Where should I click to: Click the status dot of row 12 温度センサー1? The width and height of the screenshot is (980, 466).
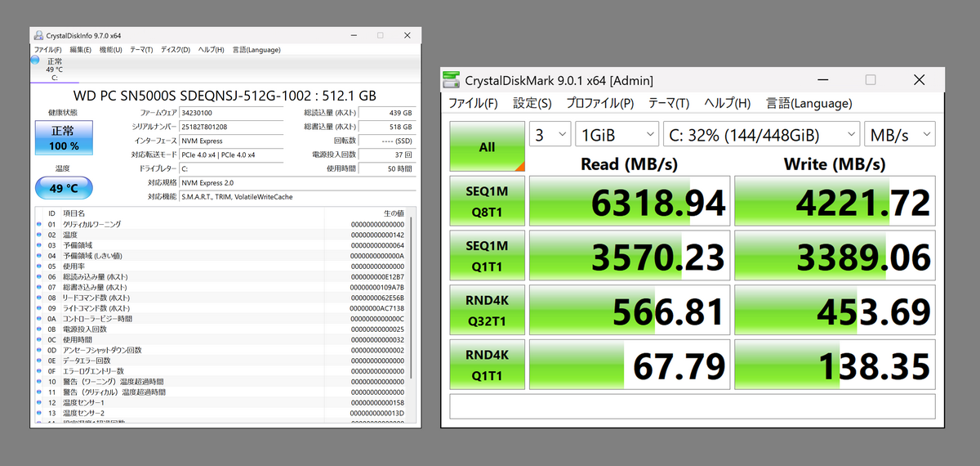38,402
